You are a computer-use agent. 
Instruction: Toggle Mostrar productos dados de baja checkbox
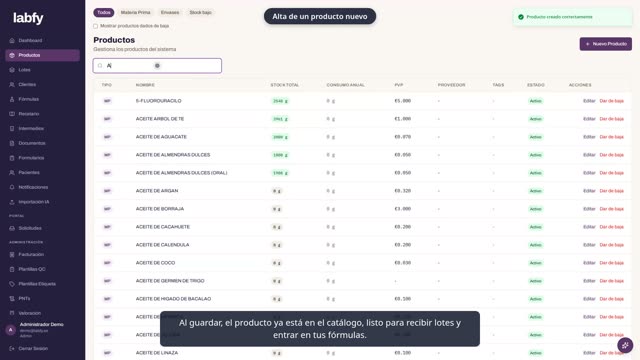tap(96, 26)
